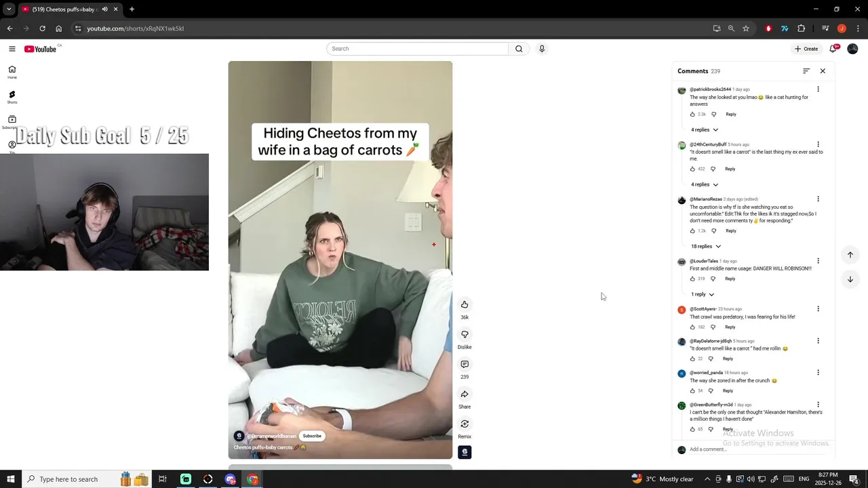This screenshot has width=868, height=488.
Task: Like @GreenButterfly-m3d's comment
Action: click(692, 429)
